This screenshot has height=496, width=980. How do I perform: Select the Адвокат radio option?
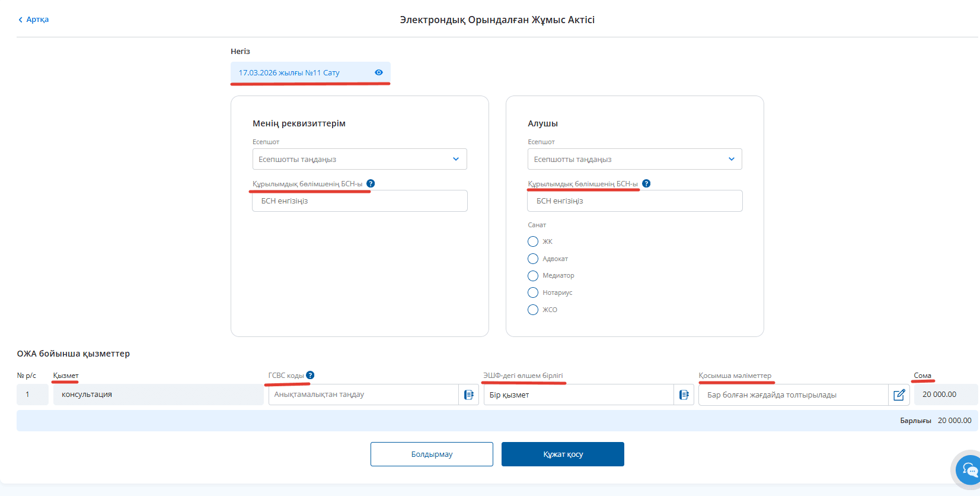pos(533,259)
